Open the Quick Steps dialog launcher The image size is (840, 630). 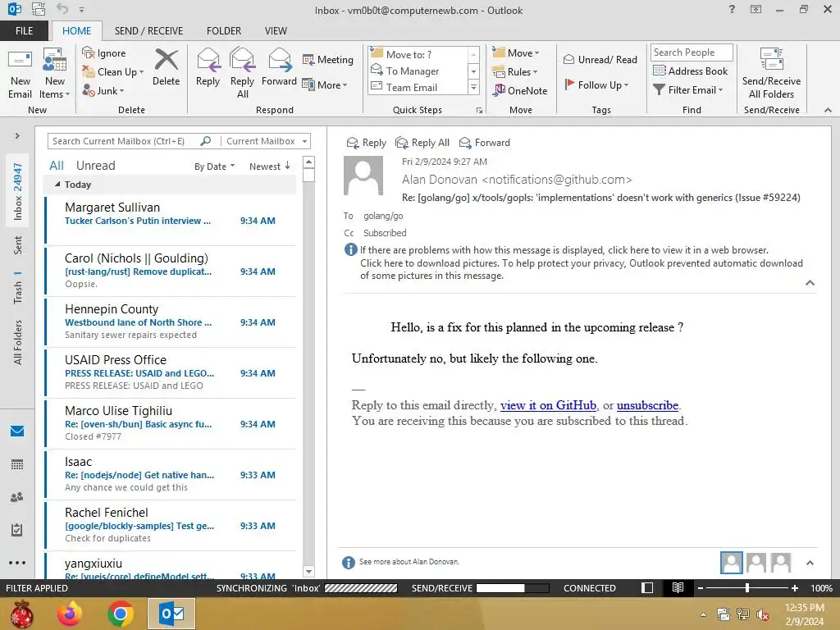click(479, 111)
